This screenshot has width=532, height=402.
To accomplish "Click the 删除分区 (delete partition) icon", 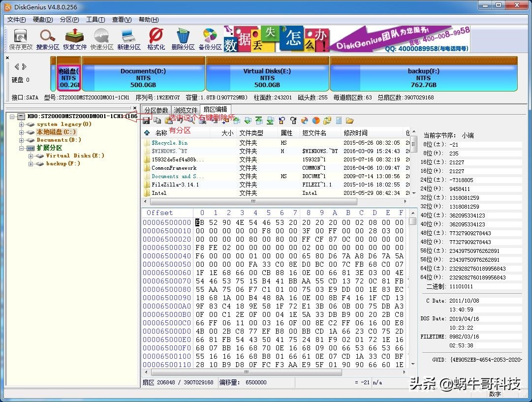I will point(183,38).
